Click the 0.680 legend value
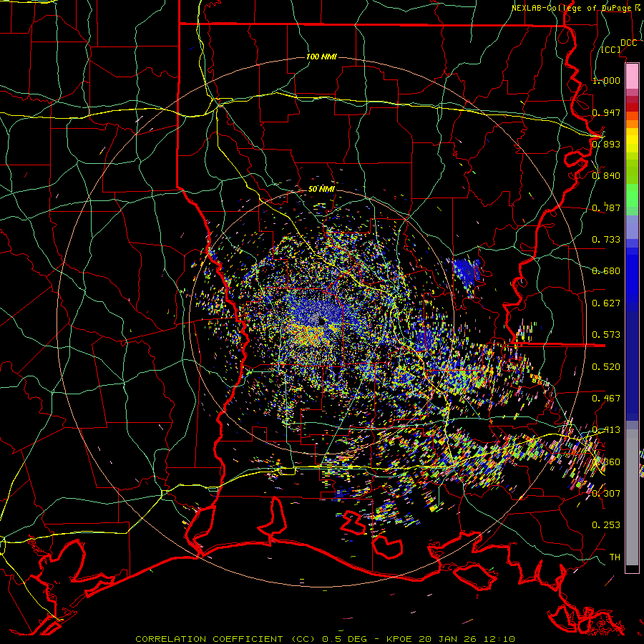This screenshot has height=644, width=644. click(x=606, y=270)
